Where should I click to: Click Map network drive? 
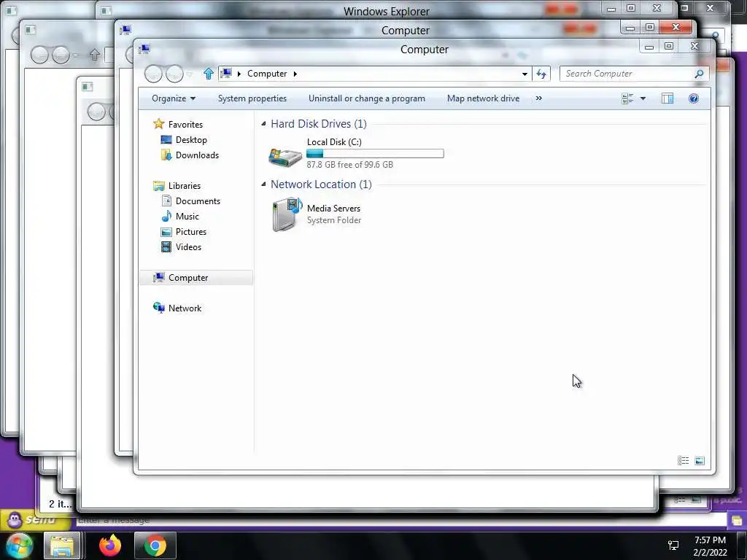tap(483, 98)
